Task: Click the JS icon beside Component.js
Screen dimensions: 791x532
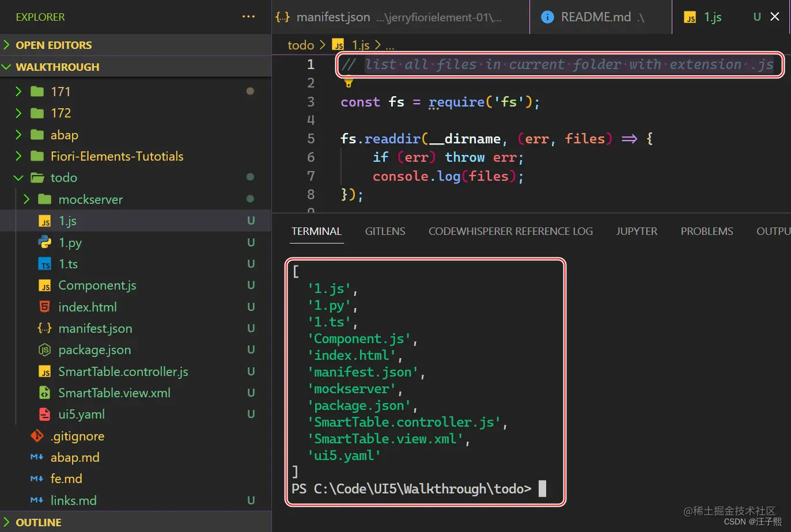Action: click(x=45, y=286)
